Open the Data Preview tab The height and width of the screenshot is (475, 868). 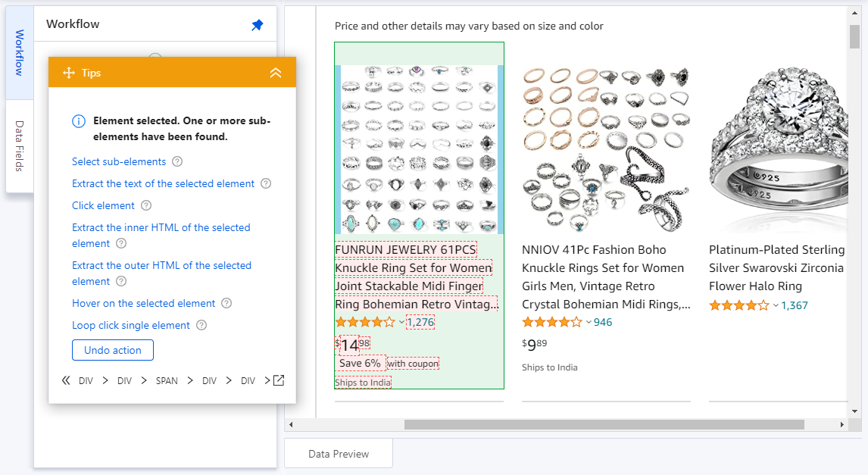339,454
